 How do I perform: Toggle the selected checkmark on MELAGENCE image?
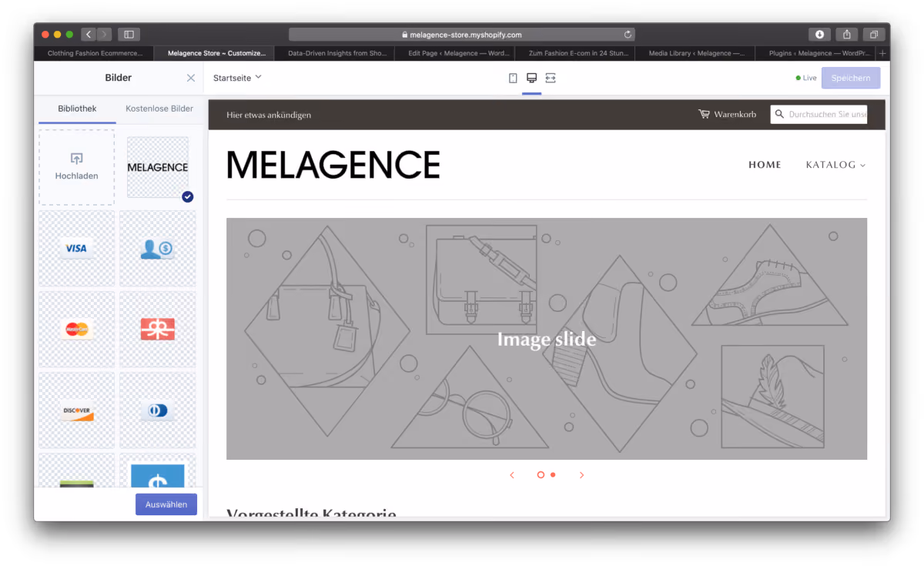click(187, 197)
